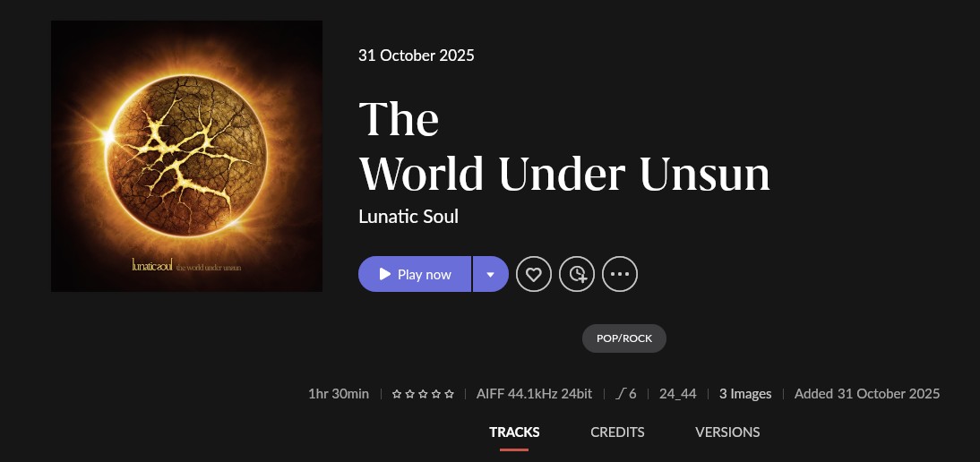Select the TRACKS tab
Image resolution: width=980 pixels, height=462 pixels.
coord(514,432)
